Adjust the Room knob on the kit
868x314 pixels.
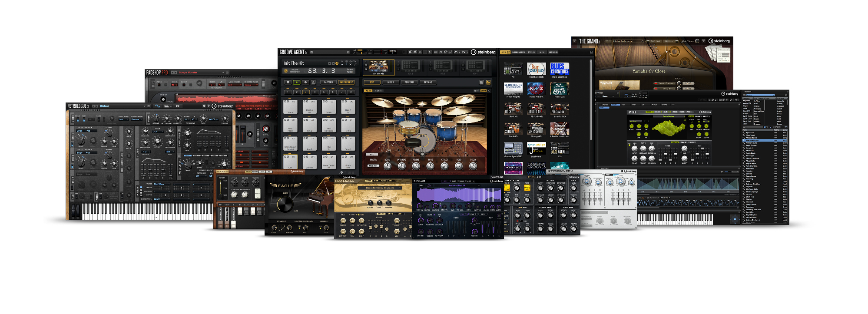pyautogui.click(x=388, y=166)
